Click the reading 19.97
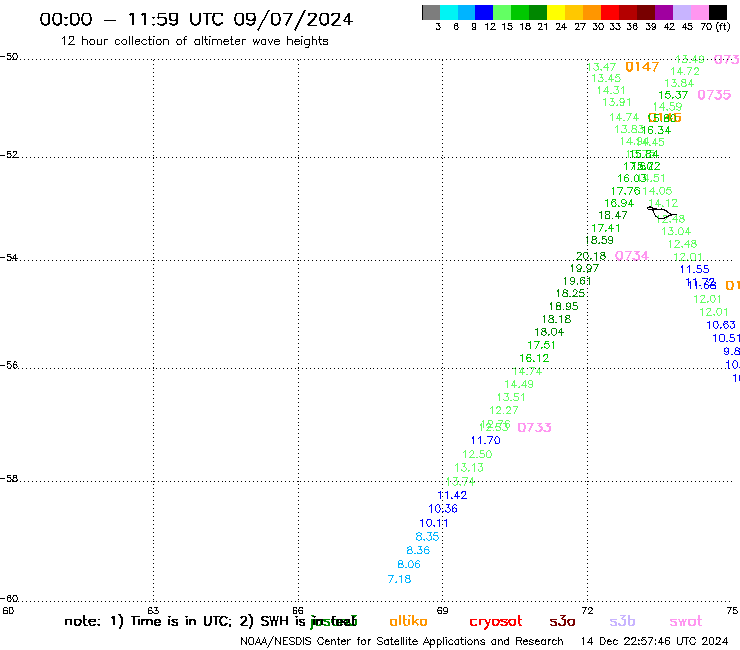This screenshot has width=740, height=650. (584, 268)
